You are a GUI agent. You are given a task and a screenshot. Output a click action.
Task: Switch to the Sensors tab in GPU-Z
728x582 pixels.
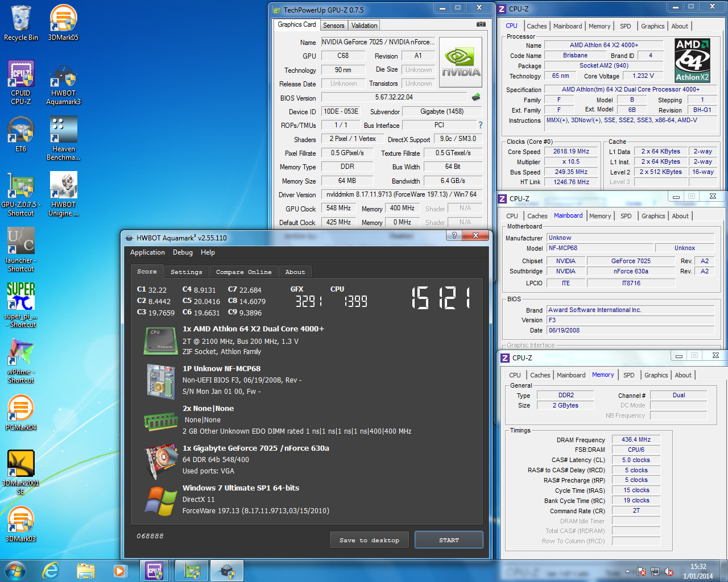(333, 26)
